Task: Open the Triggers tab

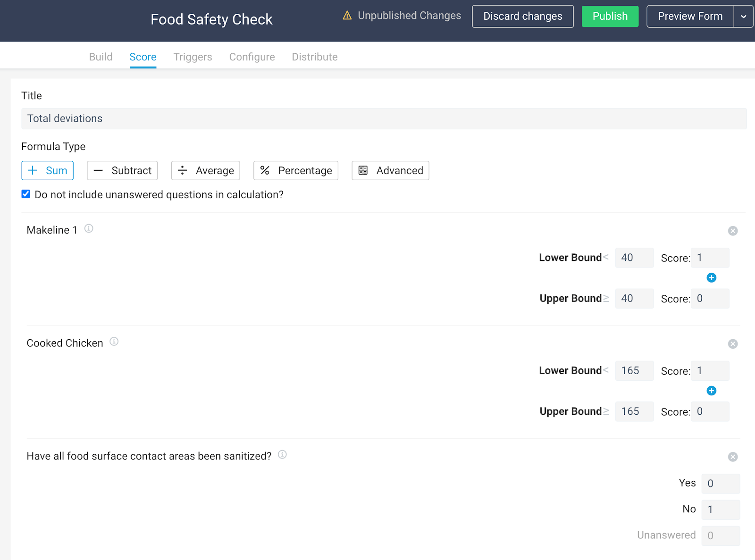Action: (193, 57)
